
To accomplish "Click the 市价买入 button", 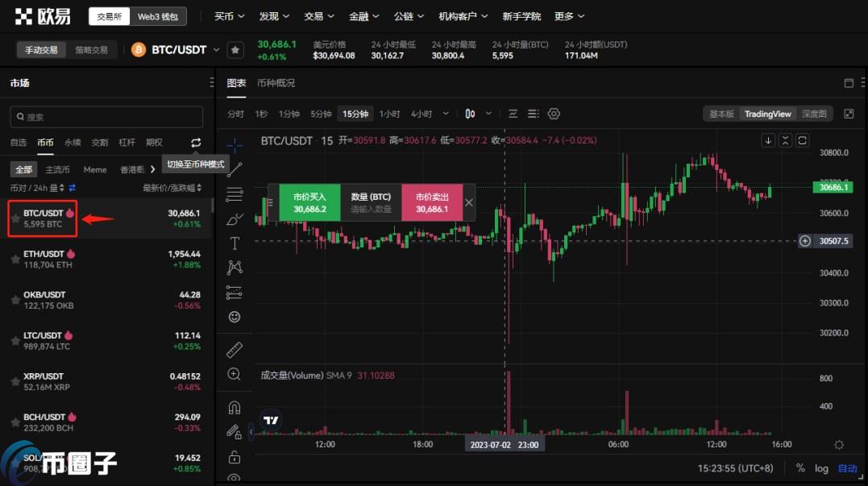I will [309, 202].
